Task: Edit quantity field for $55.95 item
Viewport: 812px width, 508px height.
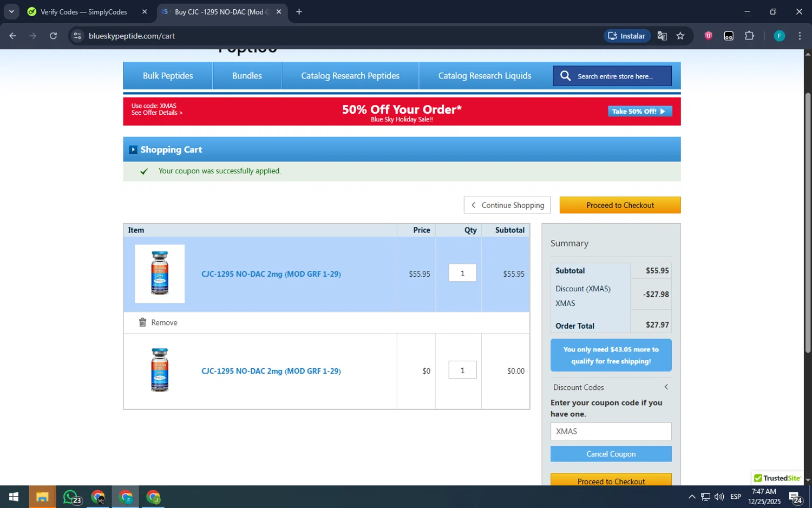Action: tap(462, 273)
